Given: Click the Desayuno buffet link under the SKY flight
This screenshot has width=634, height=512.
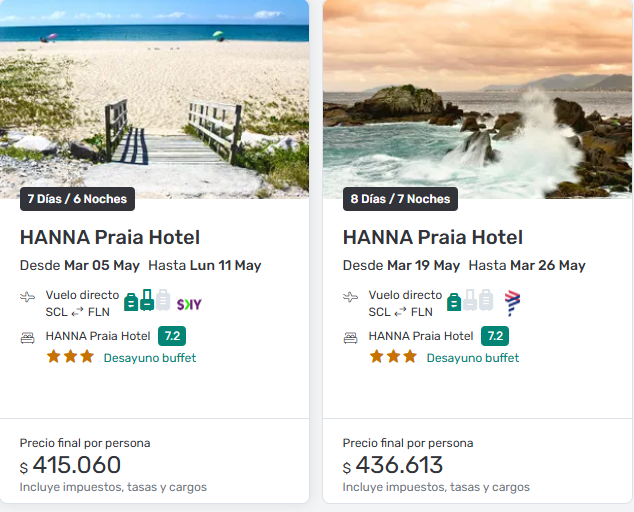Looking at the screenshot, I should [150, 358].
